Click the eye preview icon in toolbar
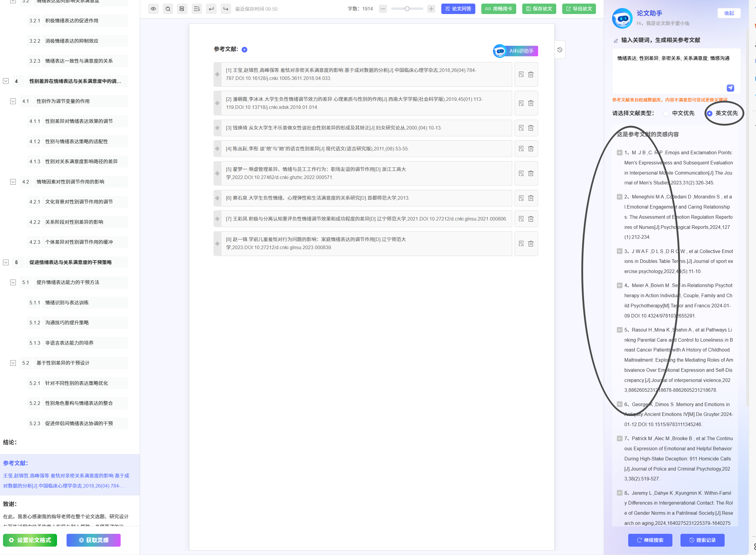This screenshot has height=555, width=756. (x=153, y=9)
